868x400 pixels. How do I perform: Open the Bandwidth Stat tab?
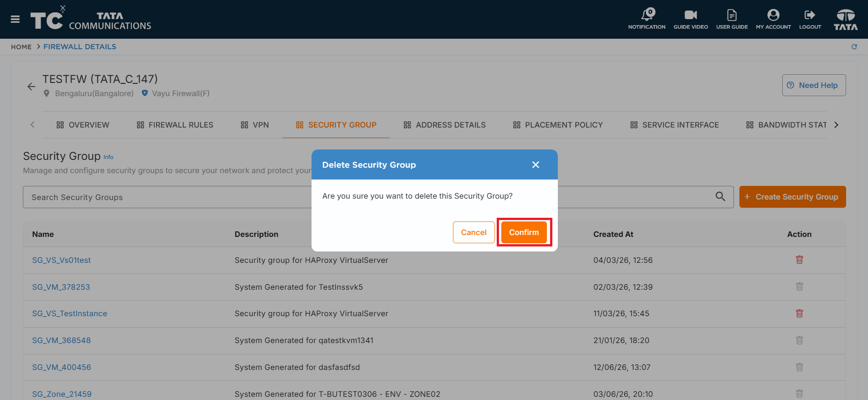[786, 125]
